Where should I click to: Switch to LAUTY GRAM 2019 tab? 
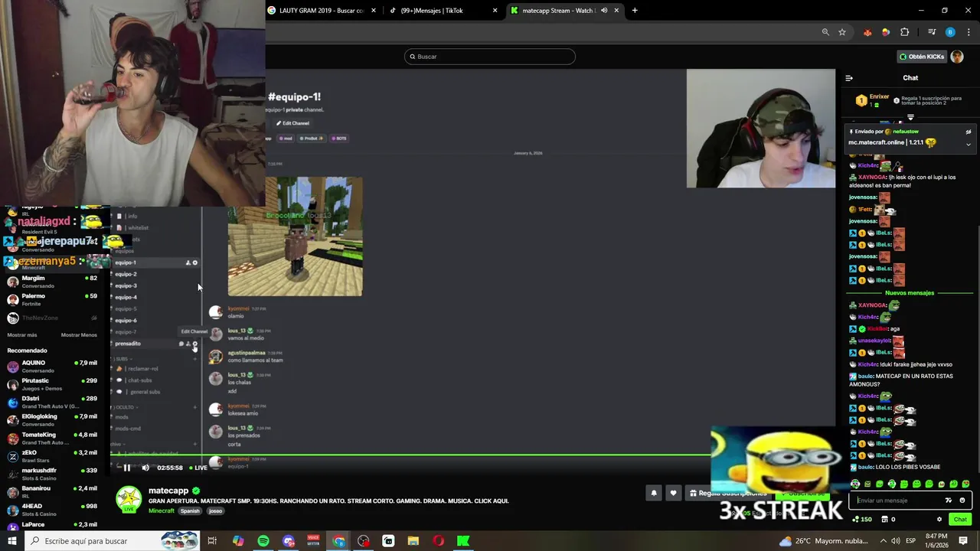321,11
